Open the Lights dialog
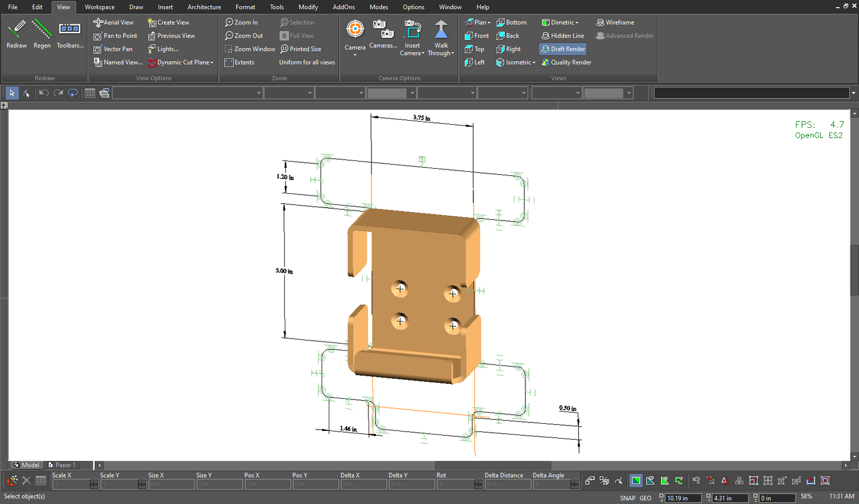This screenshot has height=504, width=859. pos(165,49)
